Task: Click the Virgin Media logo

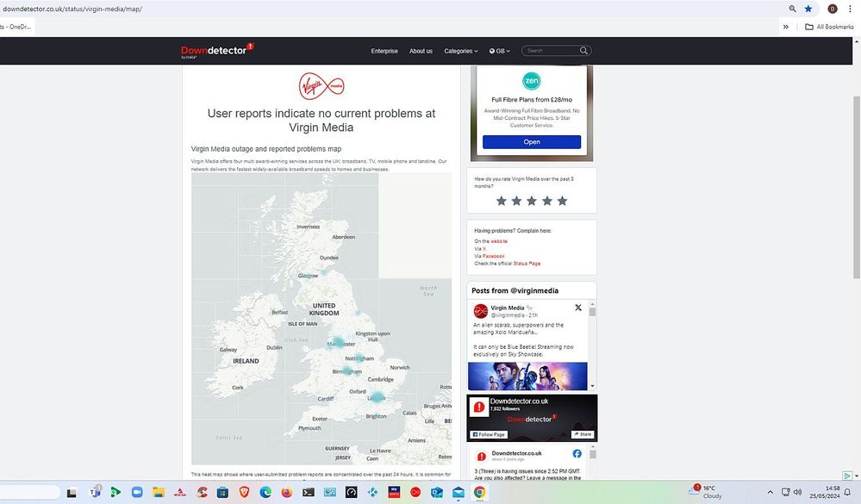Action: pyautogui.click(x=321, y=86)
